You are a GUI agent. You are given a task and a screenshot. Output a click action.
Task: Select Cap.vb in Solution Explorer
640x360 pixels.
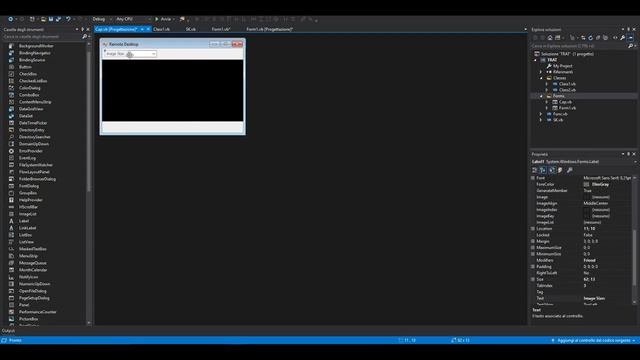point(565,102)
